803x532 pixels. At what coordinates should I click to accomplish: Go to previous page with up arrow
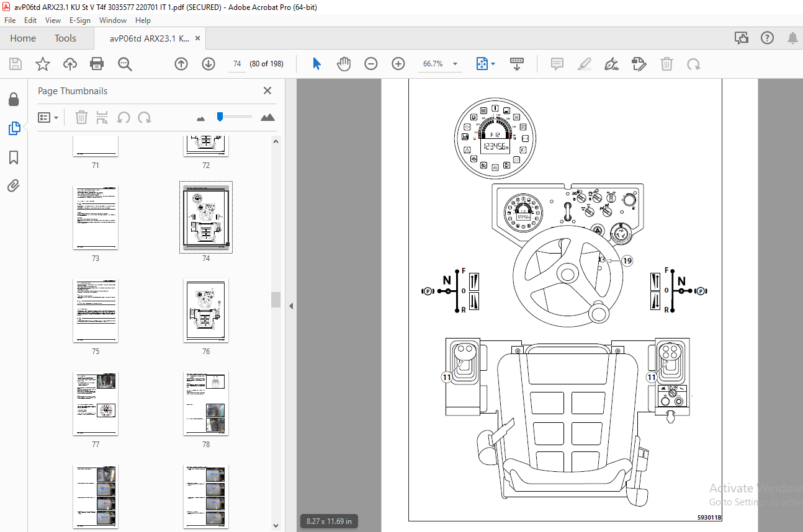click(x=181, y=64)
